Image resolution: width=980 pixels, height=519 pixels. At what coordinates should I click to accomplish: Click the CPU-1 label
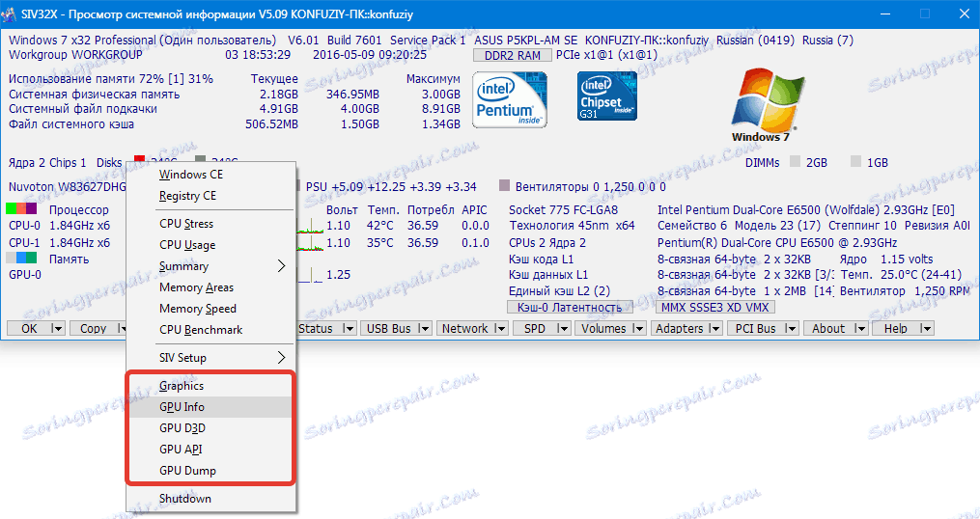pos(24,242)
